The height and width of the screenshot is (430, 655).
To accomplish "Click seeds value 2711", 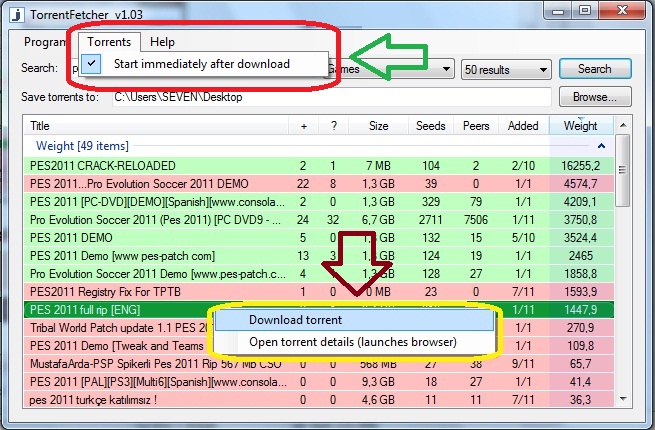I will point(431,220).
